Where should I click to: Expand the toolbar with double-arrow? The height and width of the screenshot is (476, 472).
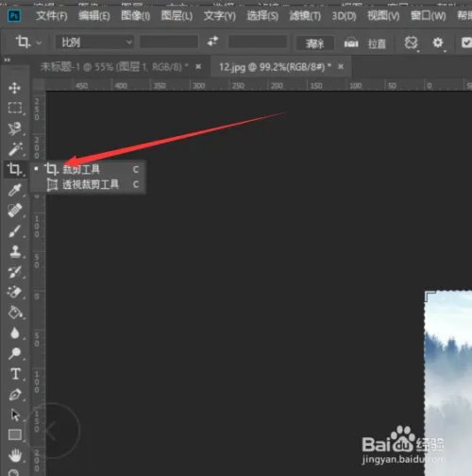click(x=7, y=59)
